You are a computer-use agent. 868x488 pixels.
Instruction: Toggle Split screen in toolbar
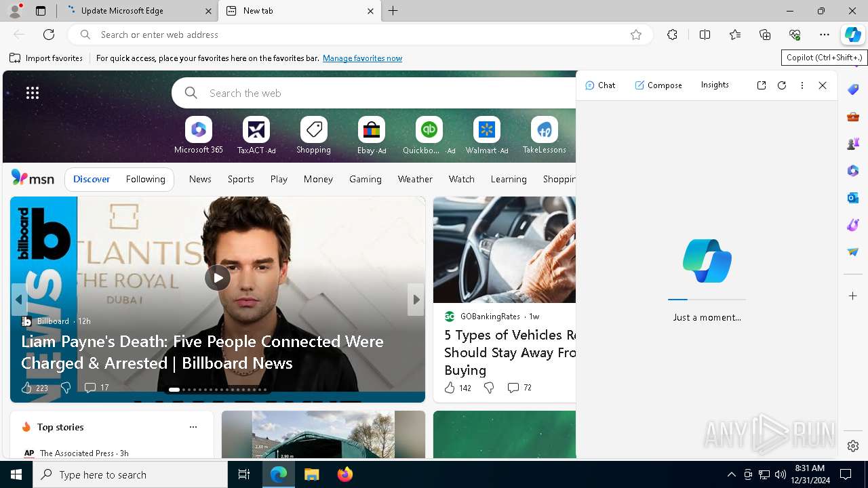tap(705, 35)
